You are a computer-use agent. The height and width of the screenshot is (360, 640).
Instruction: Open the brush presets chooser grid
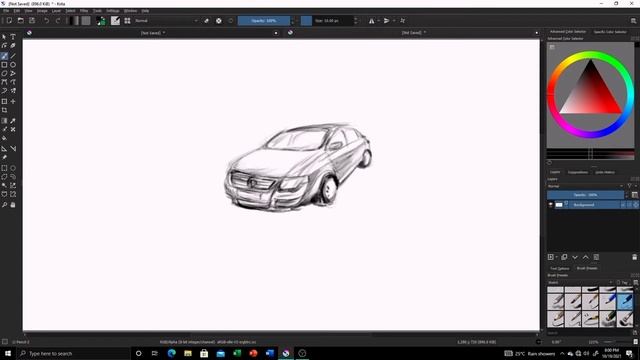(127, 21)
